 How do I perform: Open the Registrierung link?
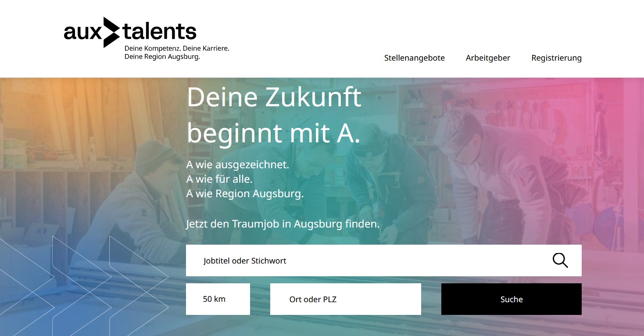[x=556, y=58]
